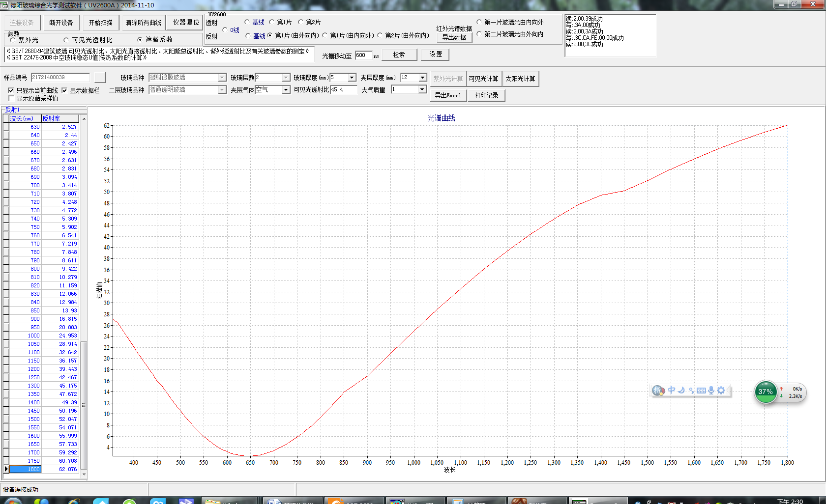The width and height of the screenshot is (826, 504).
Task: Click the IME punctuation mode icon
Action: [691, 391]
